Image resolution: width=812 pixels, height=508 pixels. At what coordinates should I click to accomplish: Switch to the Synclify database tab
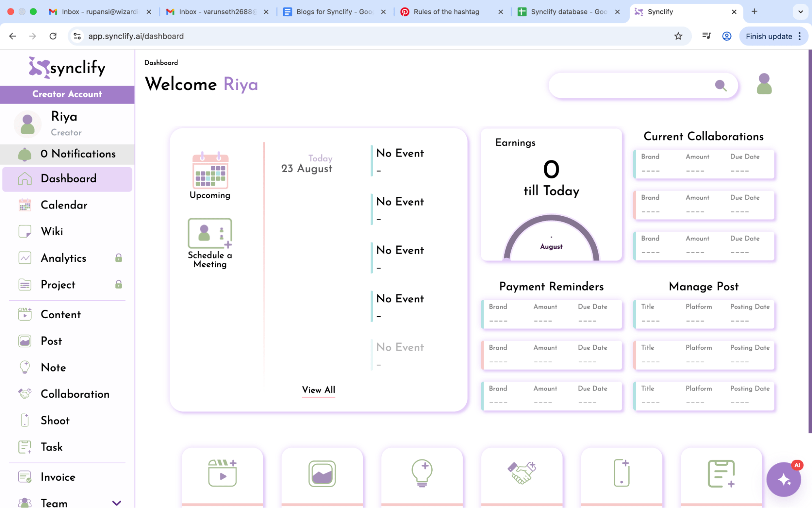[565, 12]
